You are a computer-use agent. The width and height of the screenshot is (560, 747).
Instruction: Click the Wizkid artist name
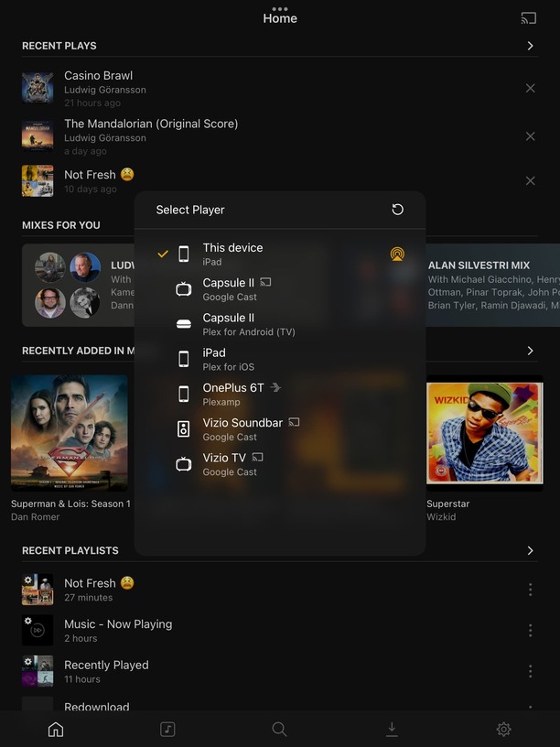(441, 517)
